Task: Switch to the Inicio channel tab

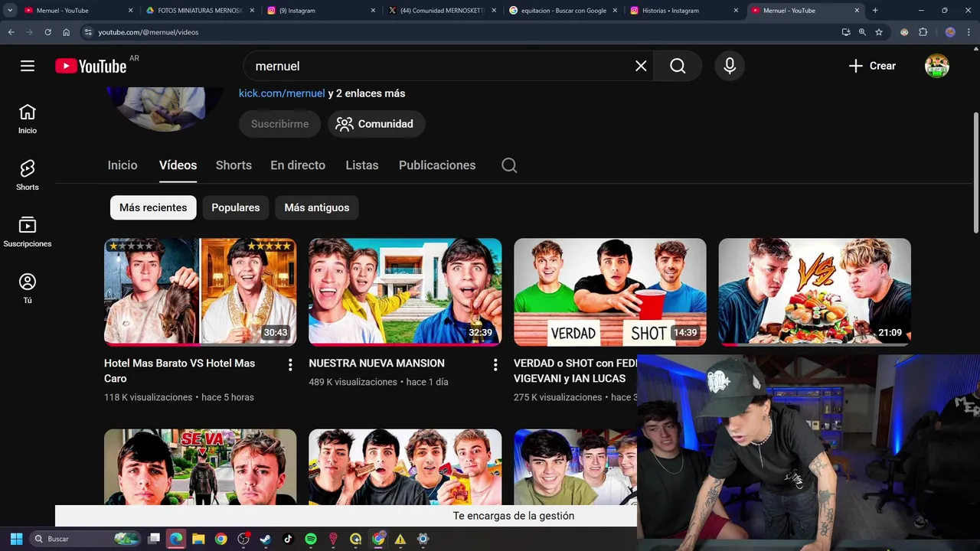Action: pyautogui.click(x=122, y=165)
